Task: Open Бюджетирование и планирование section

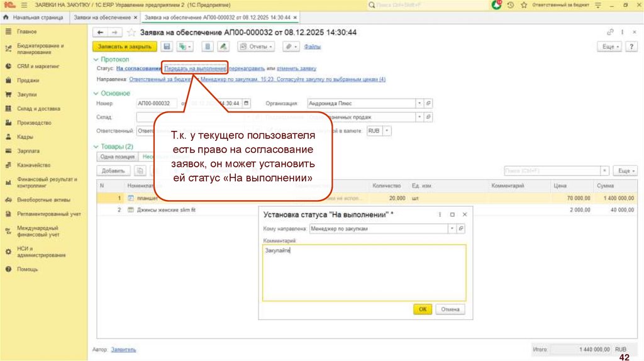Action: click(40, 49)
